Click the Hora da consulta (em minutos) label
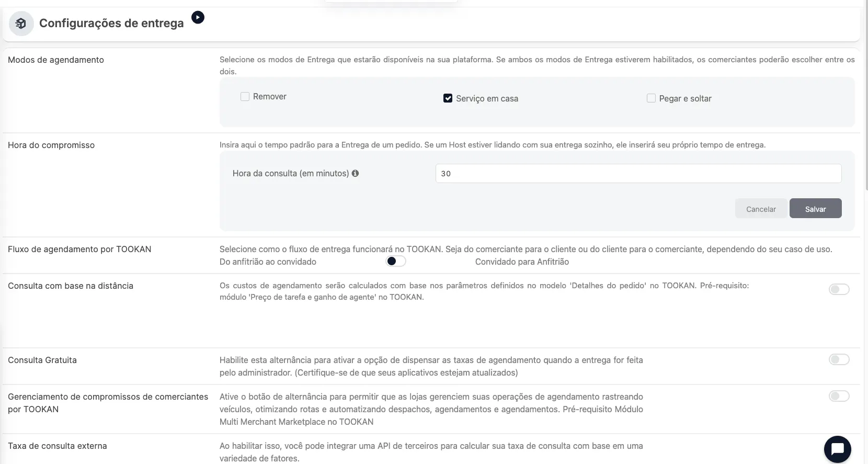 (291, 173)
